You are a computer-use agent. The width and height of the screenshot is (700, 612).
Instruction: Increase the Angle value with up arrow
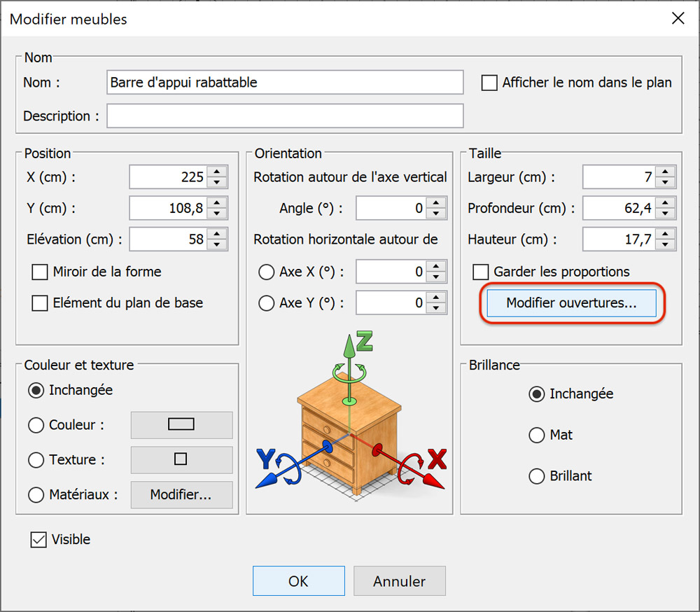[x=437, y=203]
